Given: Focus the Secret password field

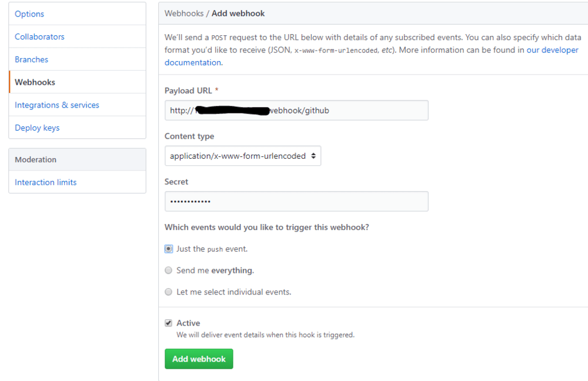Looking at the screenshot, I should click(296, 201).
